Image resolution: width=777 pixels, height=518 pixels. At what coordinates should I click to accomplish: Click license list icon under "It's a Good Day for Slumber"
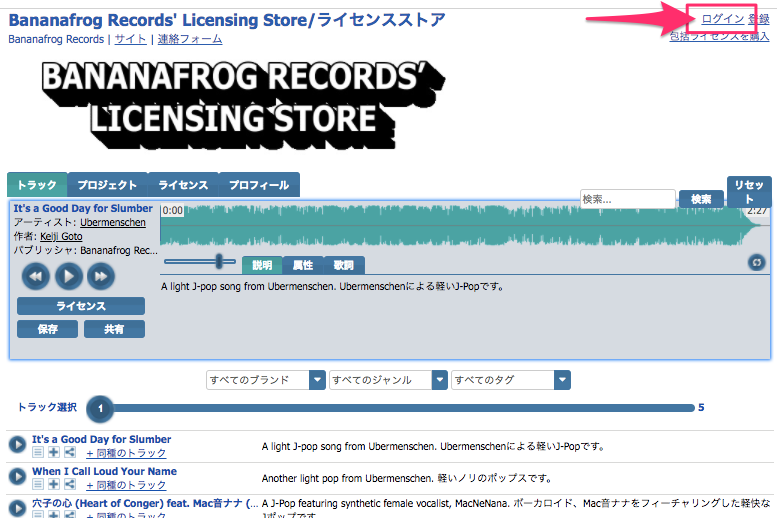(x=38, y=454)
